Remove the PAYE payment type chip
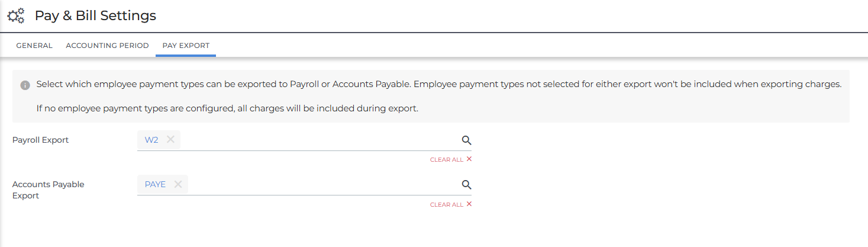 point(178,184)
